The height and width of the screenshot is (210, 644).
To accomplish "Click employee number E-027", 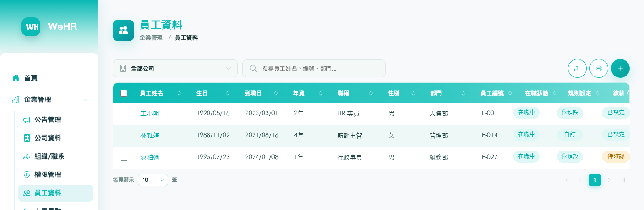I will coord(490,157).
